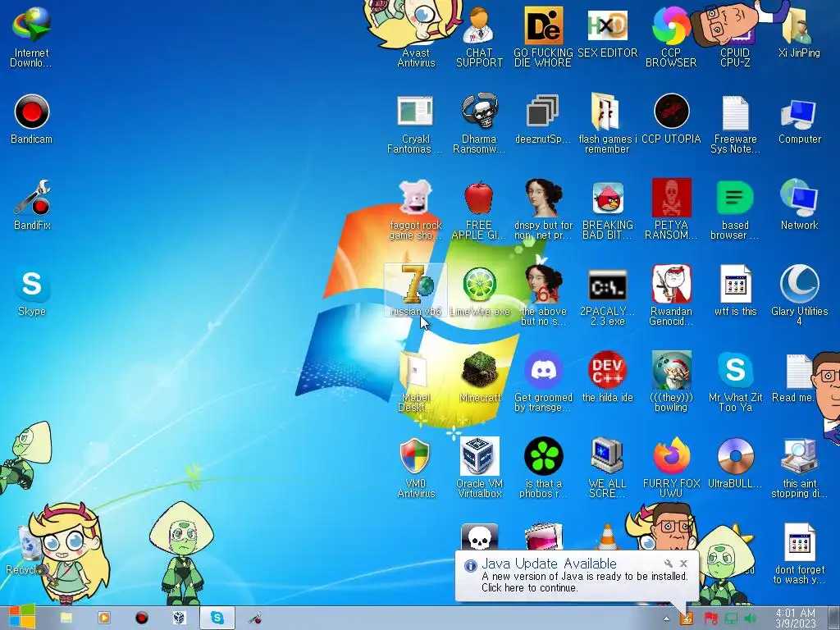840x630 pixels.
Task: Click the CHAT SUPPORT desktop icon
Action: 479,38
